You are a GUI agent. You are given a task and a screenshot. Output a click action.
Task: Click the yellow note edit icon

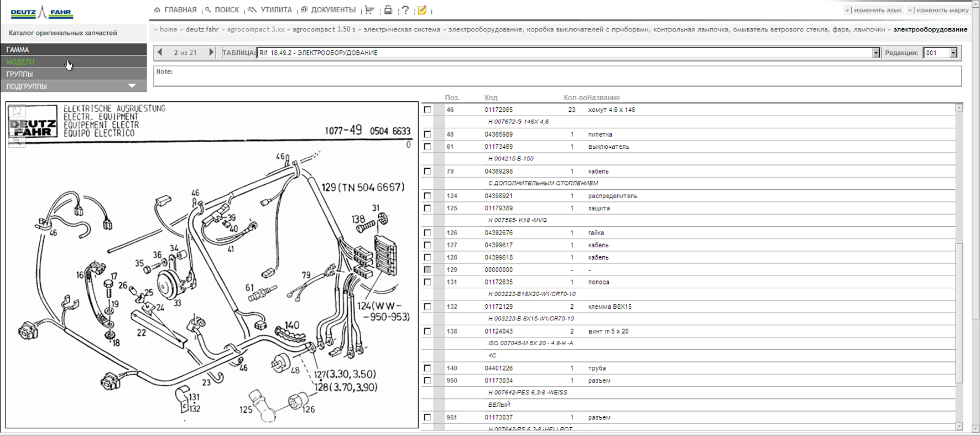pos(422,10)
